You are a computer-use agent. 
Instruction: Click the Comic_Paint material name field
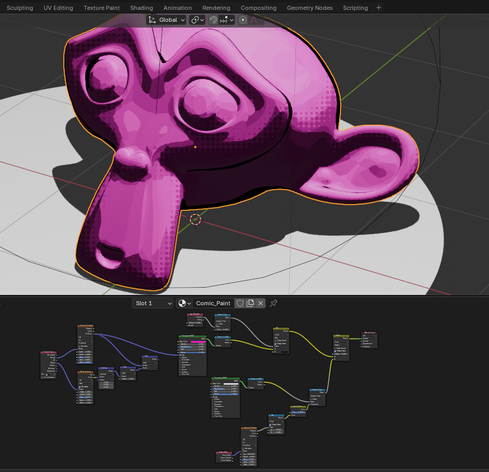(213, 303)
